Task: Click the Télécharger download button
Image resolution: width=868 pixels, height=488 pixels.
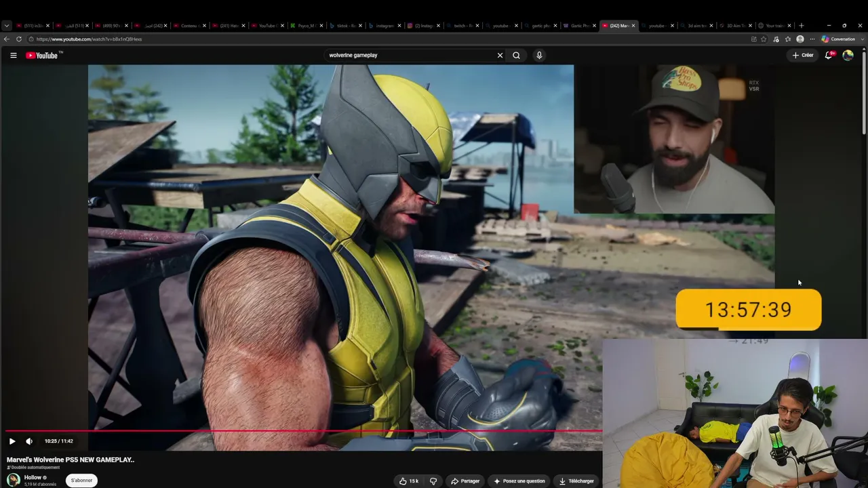Action: click(576, 481)
